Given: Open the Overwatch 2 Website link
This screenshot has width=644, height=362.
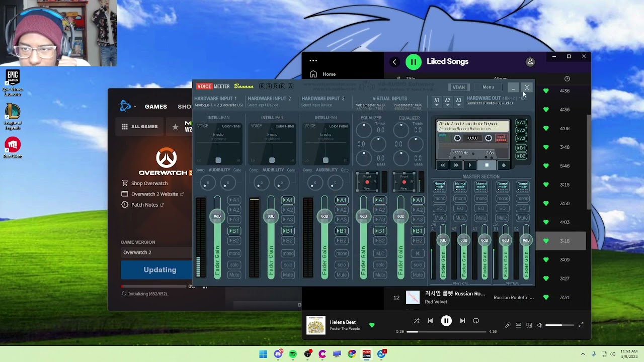Looking at the screenshot, I should [x=153, y=194].
